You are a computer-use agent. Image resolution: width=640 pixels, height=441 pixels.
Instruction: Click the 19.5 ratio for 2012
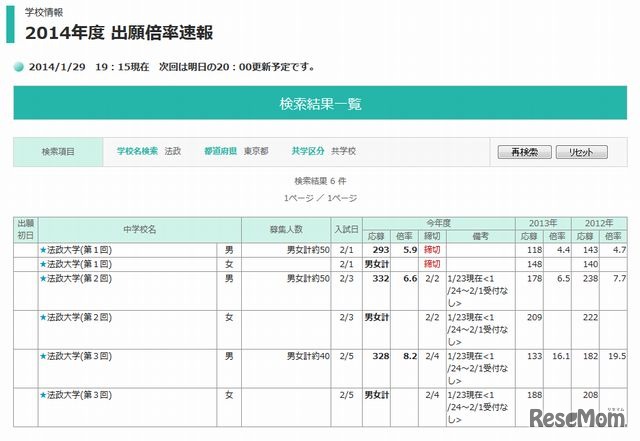617,356
